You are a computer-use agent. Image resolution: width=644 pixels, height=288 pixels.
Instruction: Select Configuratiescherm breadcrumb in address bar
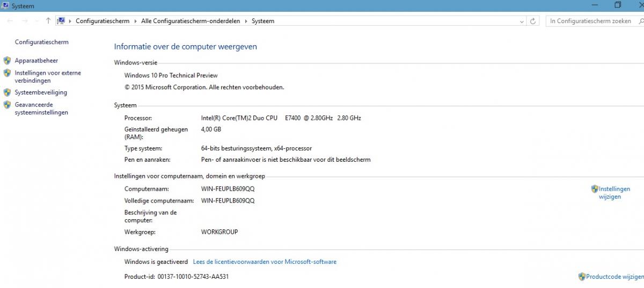point(103,21)
